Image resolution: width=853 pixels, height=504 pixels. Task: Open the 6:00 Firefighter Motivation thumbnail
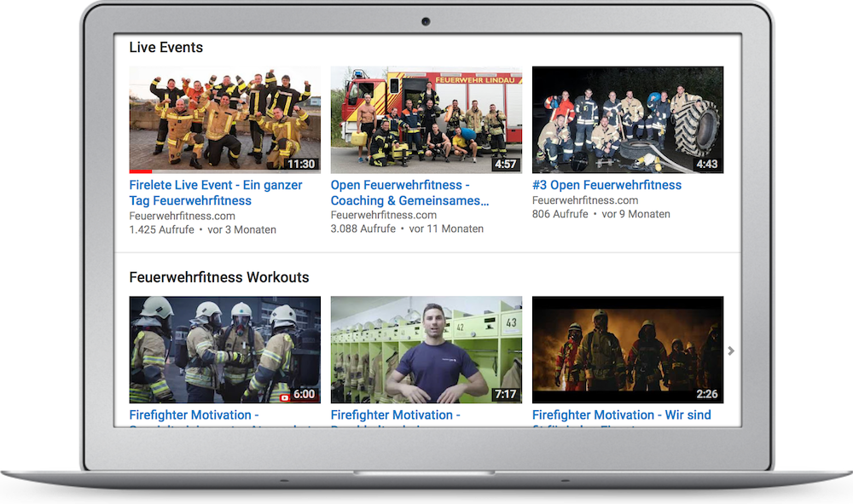(224, 350)
